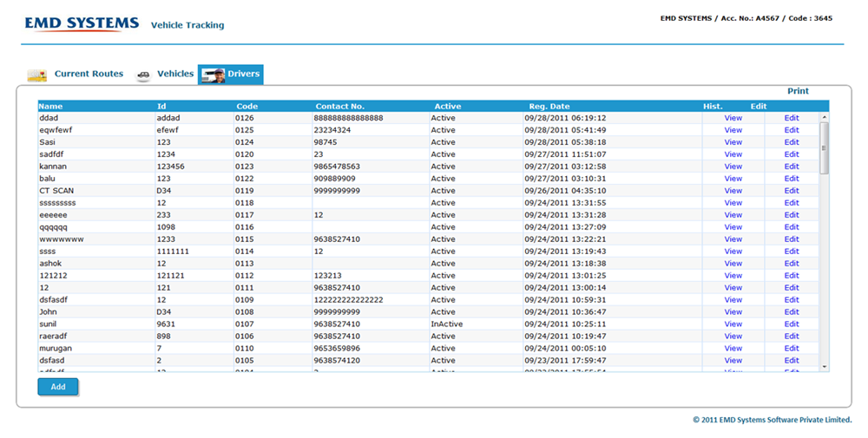Viewport: 868px width, 438px height.
Task: Open the Current Routes tab
Action: click(89, 75)
